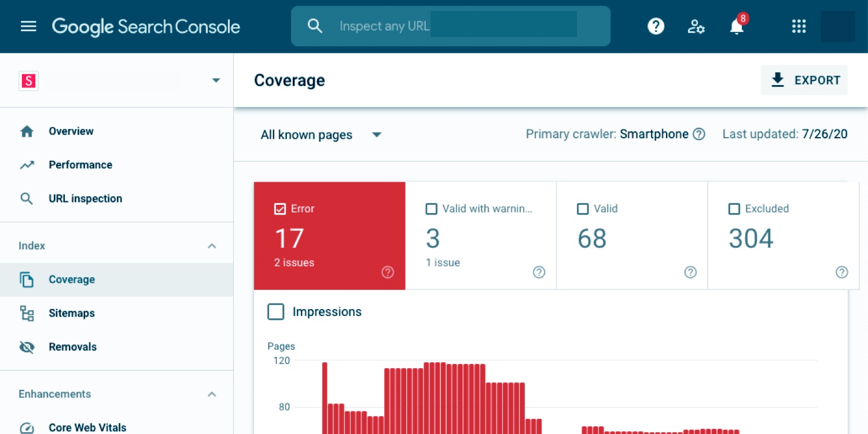
Task: Click the Index section label
Action: (x=32, y=246)
